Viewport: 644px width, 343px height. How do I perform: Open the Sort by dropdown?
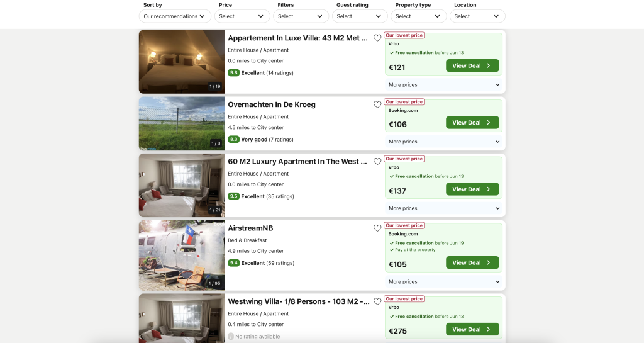pyautogui.click(x=175, y=16)
